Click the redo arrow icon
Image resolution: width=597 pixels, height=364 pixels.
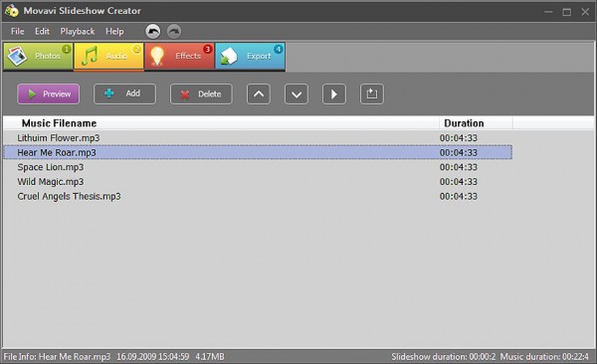pyautogui.click(x=174, y=31)
